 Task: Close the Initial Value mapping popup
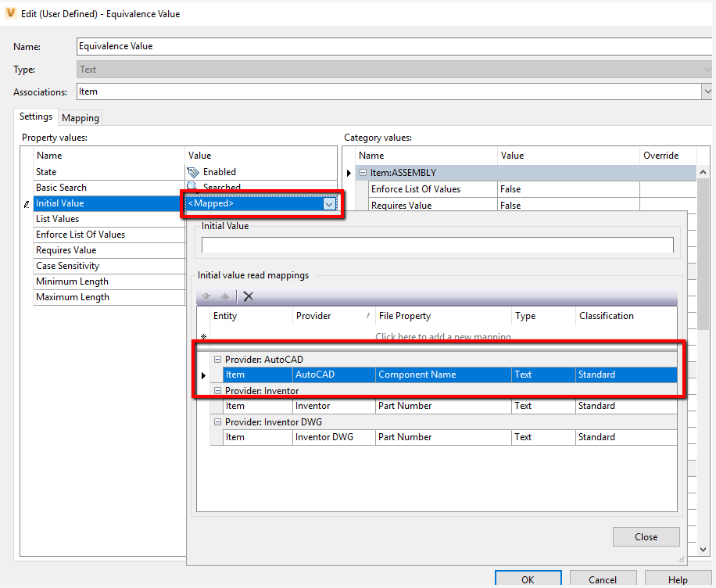pyautogui.click(x=646, y=536)
